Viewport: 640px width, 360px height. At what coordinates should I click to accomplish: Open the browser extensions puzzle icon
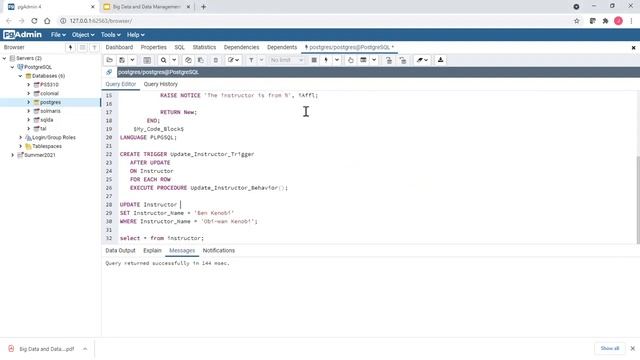coord(605,21)
